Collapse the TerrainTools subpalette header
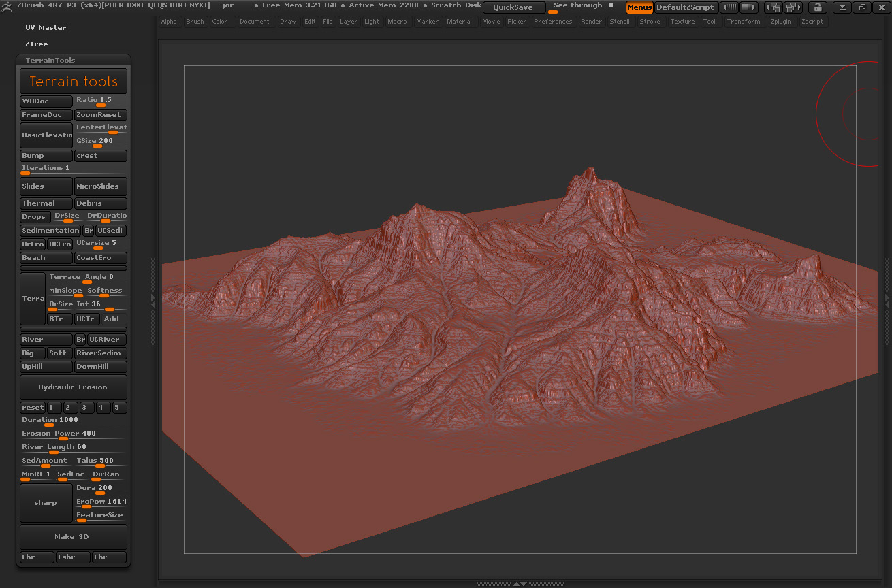Image resolution: width=892 pixels, height=588 pixels. pyautogui.click(x=74, y=60)
